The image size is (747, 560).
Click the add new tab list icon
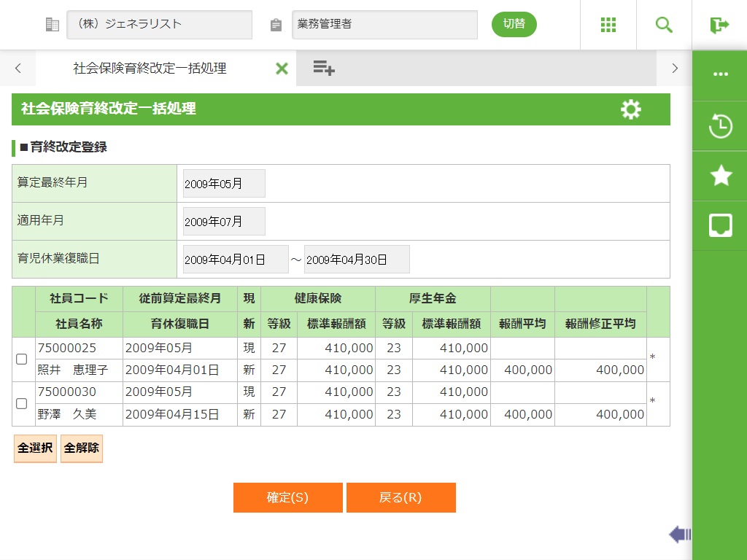tap(324, 69)
